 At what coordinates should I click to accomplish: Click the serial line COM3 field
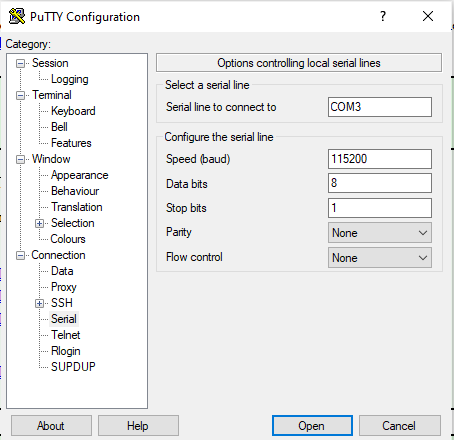pos(380,107)
